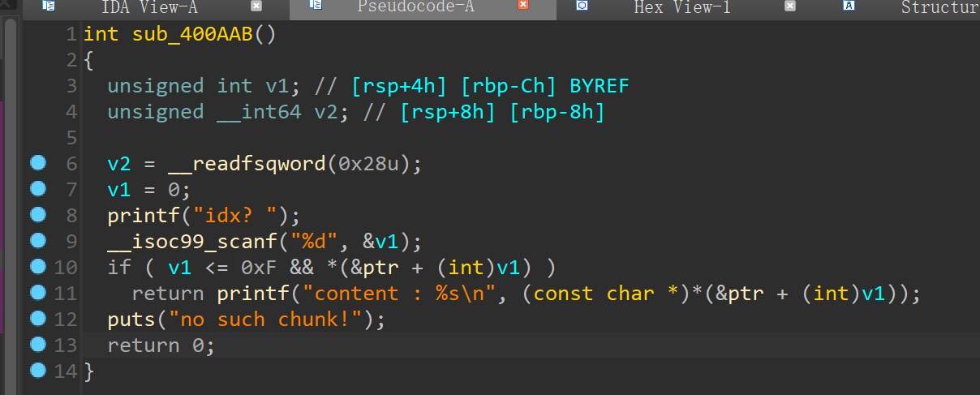This screenshot has height=395, width=980.
Task: Close the Hex View-1 tab
Action: [790, 6]
